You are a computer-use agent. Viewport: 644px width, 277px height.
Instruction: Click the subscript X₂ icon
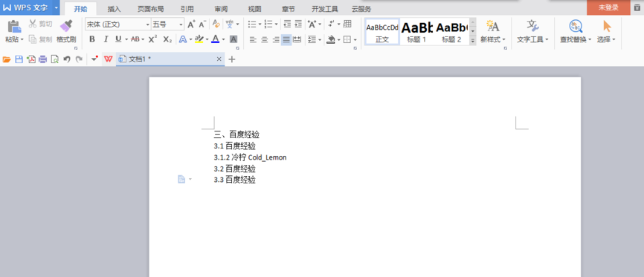(167, 39)
